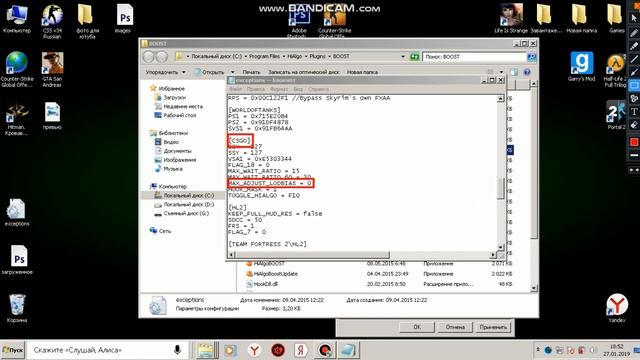Screen dimensions: 640x360
Task: Select the Bandicam rectangle tool
Action: coord(634,85)
